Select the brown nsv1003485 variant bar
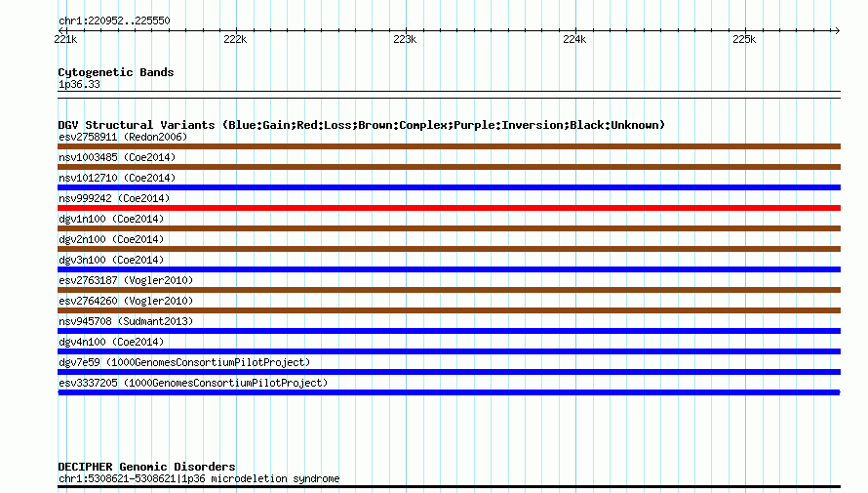 click(449, 167)
